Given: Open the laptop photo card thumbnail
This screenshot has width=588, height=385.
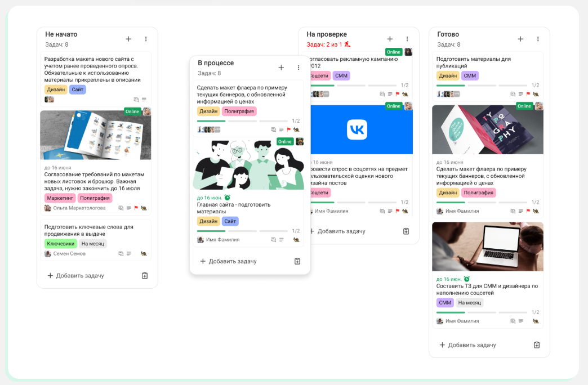Looking at the screenshot, I should pos(487,247).
